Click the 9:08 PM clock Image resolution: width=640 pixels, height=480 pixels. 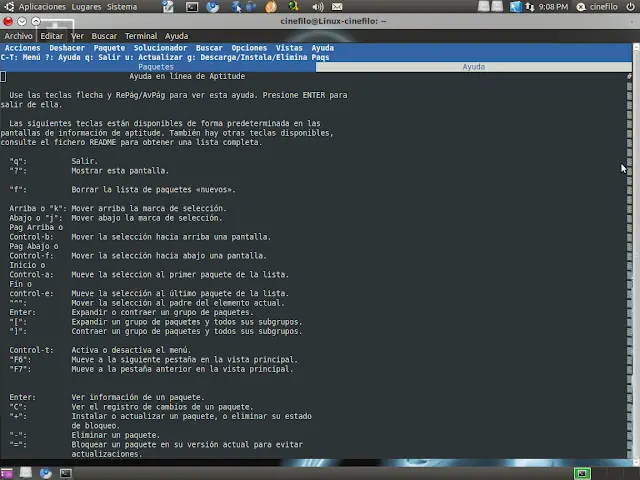553,7
